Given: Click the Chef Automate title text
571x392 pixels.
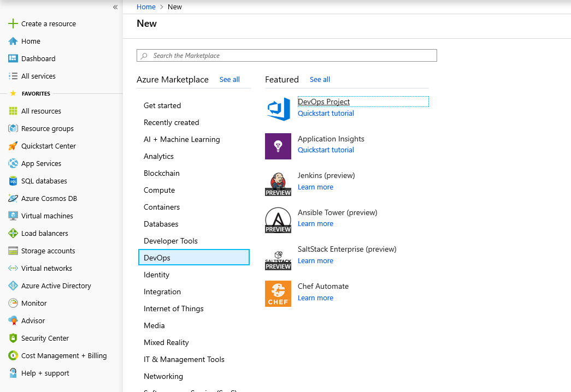Looking at the screenshot, I should [x=323, y=287].
